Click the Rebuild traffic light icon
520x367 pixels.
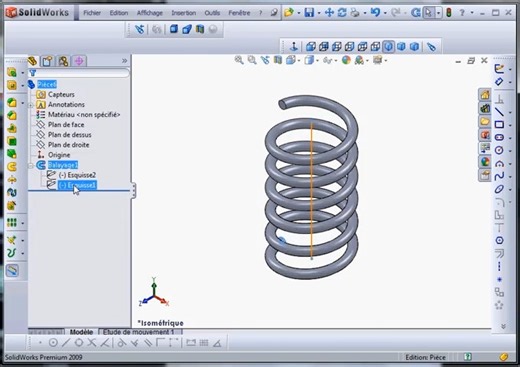(x=449, y=13)
